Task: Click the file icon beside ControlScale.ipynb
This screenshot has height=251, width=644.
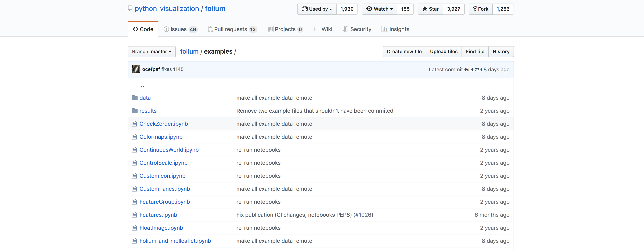Action: [x=135, y=163]
